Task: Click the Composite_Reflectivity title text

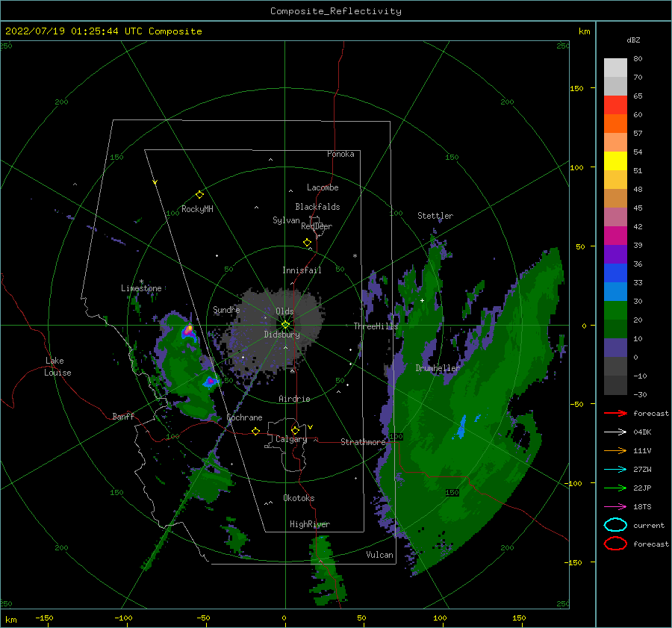Action: click(335, 11)
